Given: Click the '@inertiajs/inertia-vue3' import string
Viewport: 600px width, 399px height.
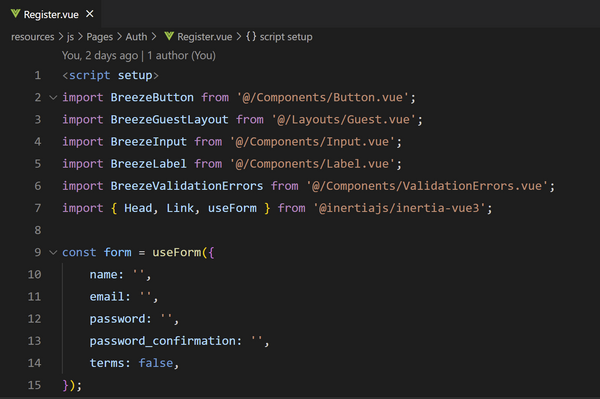Looking at the screenshot, I should (399, 208).
